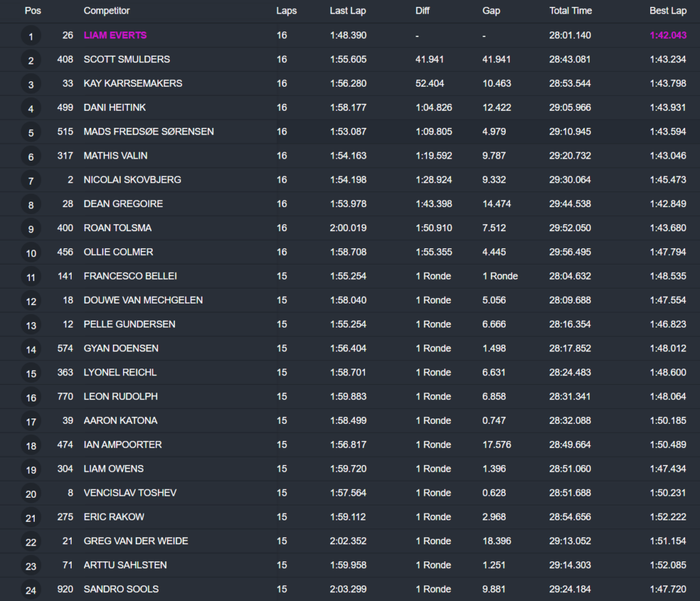This screenshot has width=700, height=601.
Task: Open MADS FREDSØE SØRENSEN entry
Action: [148, 131]
